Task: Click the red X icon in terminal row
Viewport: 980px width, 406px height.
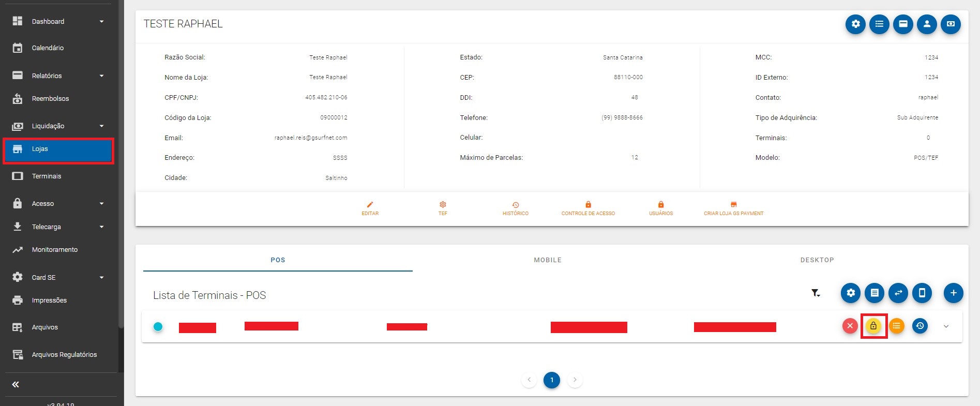Action: coord(850,326)
